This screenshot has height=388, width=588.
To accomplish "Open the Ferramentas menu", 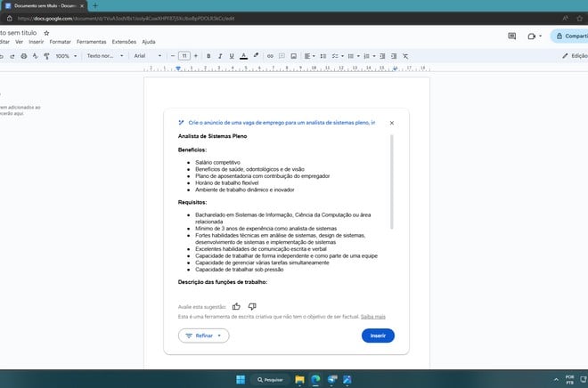I will [x=91, y=42].
